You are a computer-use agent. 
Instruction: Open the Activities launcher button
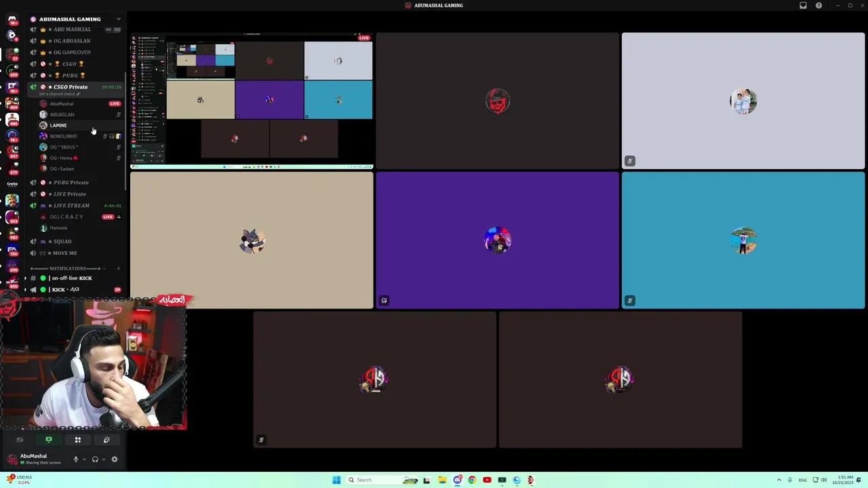click(78, 440)
